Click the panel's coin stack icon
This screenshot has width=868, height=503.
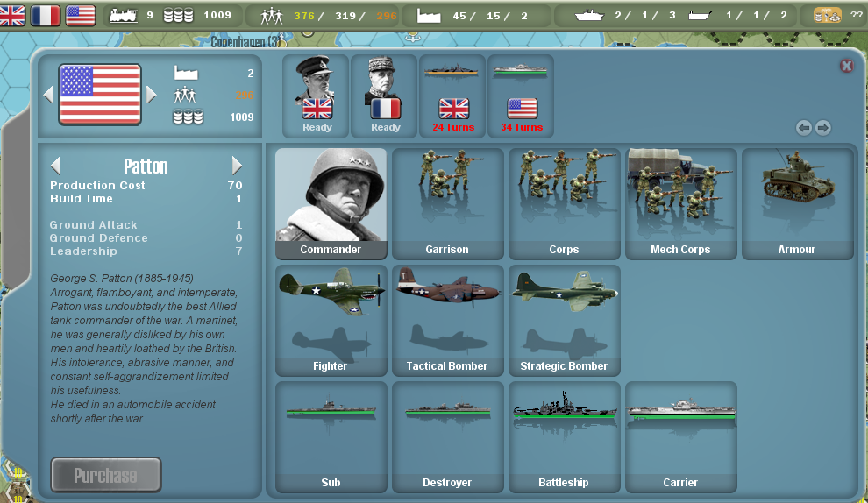click(x=188, y=117)
